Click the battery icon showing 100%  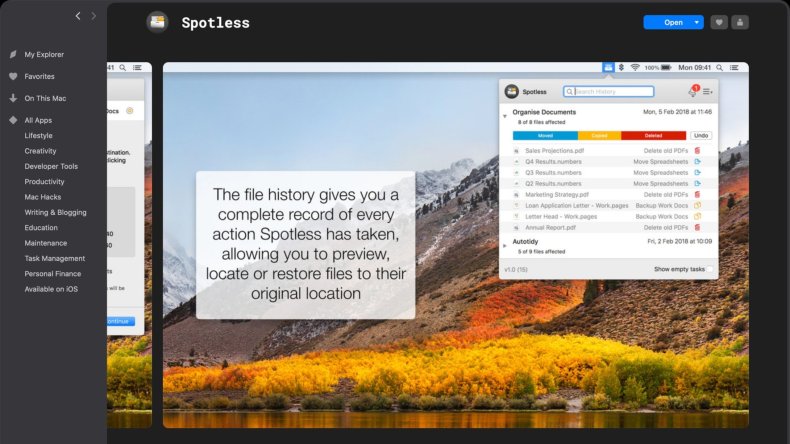[666, 68]
